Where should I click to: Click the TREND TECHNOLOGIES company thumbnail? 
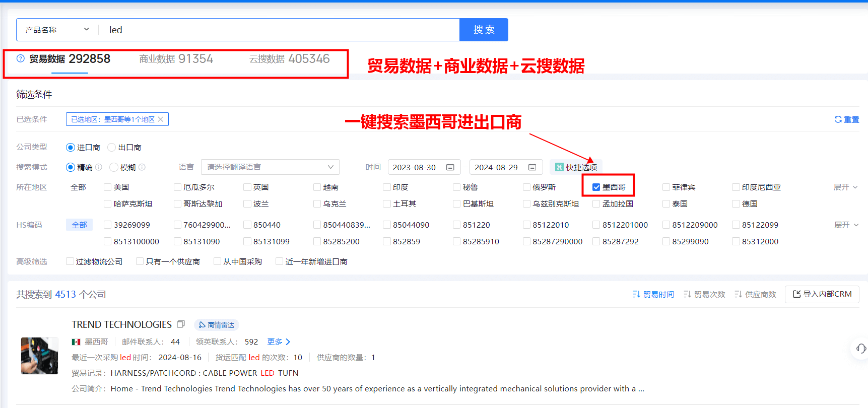point(39,356)
